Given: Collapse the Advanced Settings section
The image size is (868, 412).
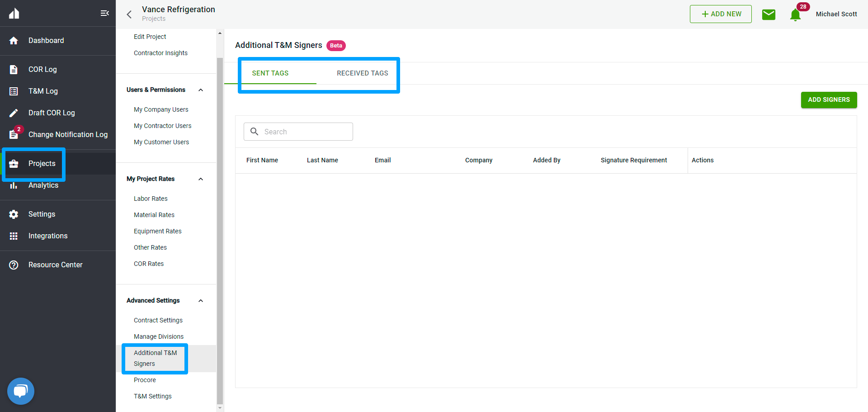Looking at the screenshot, I should point(201,300).
